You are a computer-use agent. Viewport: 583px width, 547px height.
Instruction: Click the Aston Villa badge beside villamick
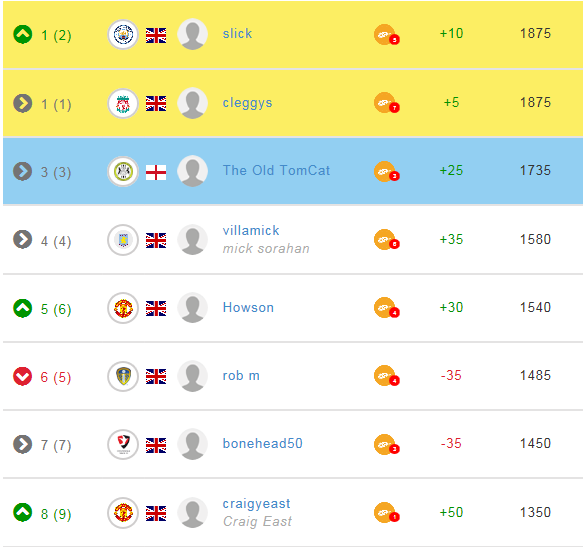pyautogui.click(x=123, y=240)
